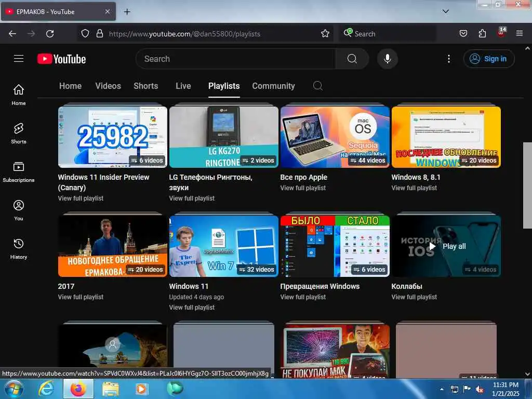Click the YouTube search input field
Image resolution: width=532 pixels, height=399 pixels.
coord(236,59)
